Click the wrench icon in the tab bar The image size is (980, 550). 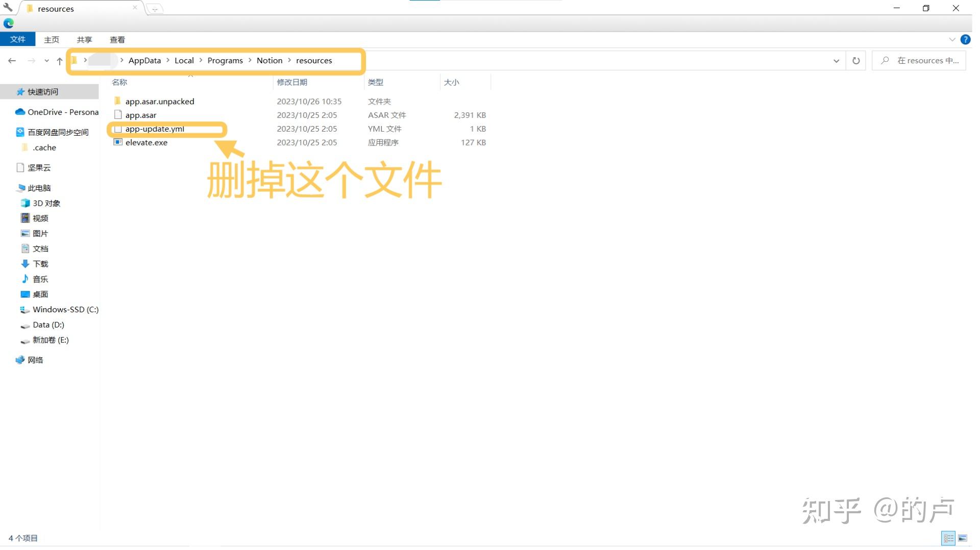[8, 7]
